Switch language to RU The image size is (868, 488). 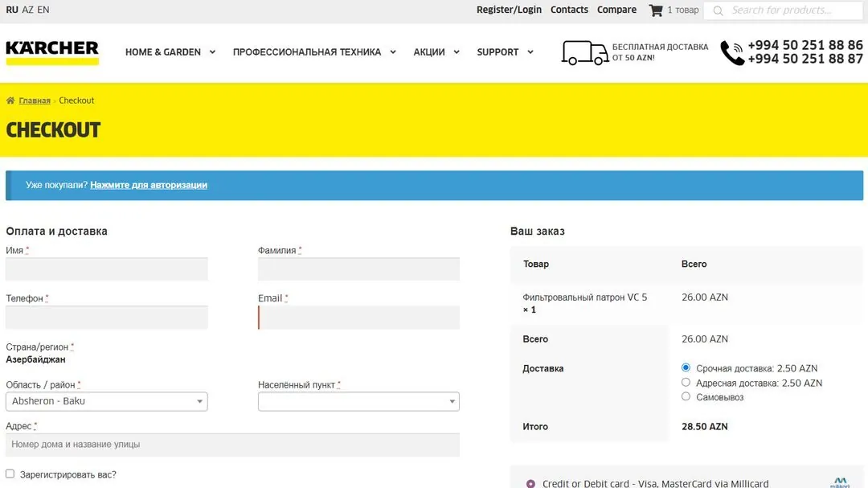pos(11,10)
